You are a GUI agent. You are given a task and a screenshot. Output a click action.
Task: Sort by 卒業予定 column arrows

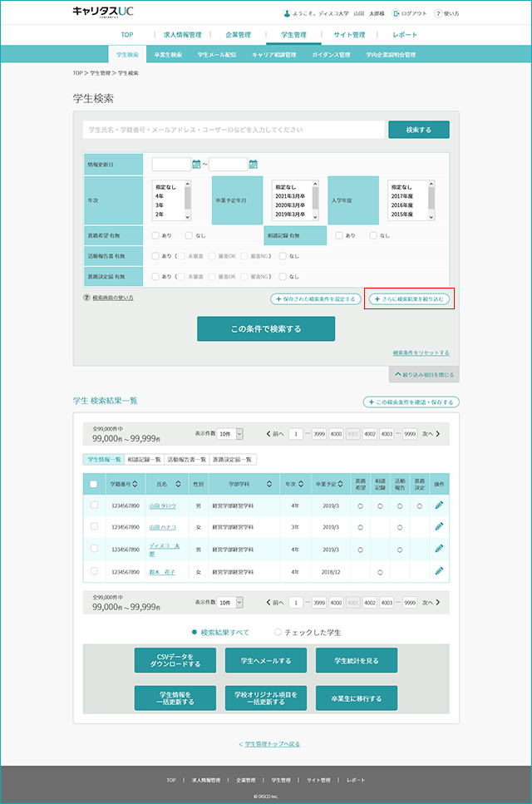click(340, 484)
